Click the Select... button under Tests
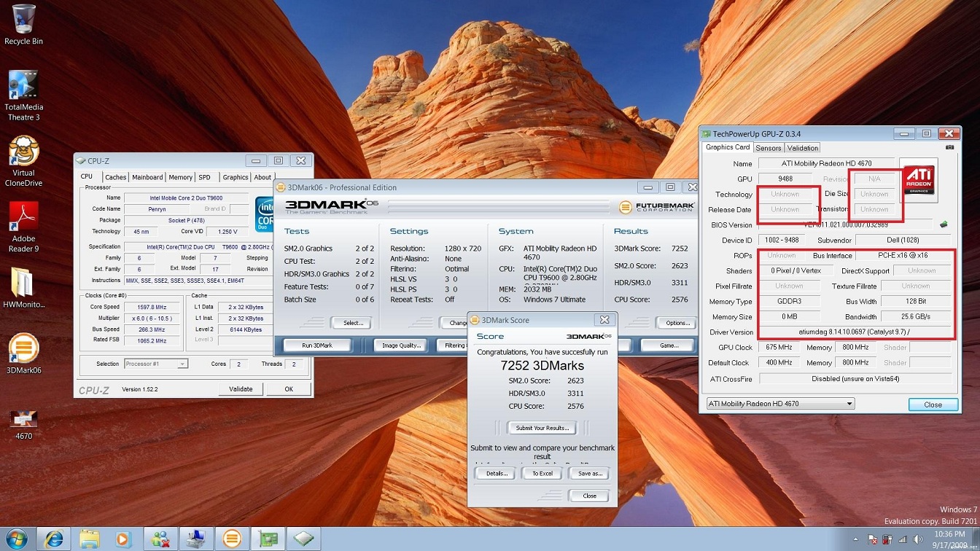Screen dimensions: 980x551 click(x=353, y=323)
